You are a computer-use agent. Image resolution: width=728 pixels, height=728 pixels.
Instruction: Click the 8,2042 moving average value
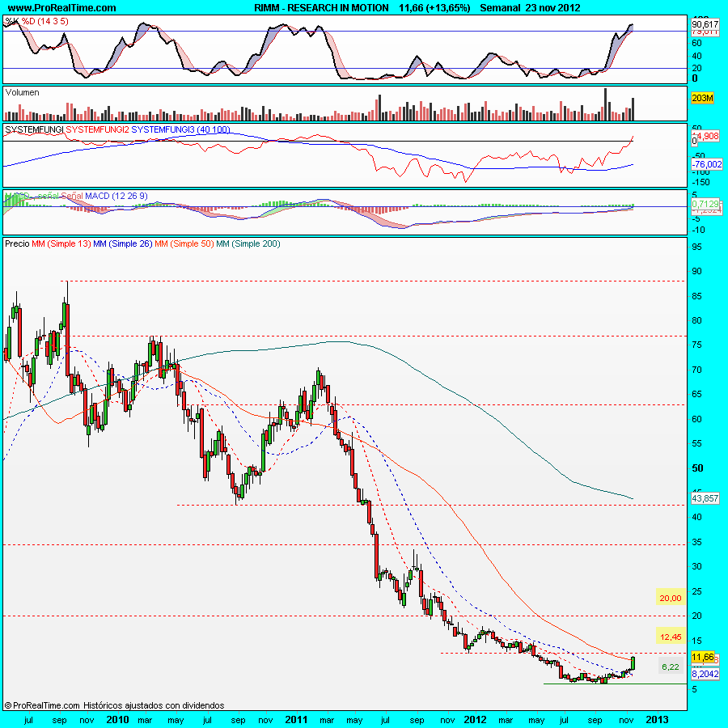click(705, 674)
